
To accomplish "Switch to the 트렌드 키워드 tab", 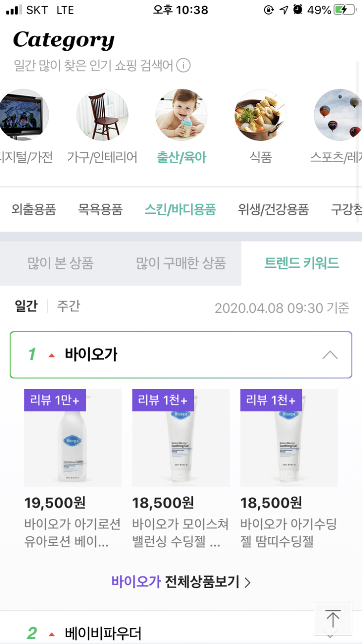I will point(301,264).
